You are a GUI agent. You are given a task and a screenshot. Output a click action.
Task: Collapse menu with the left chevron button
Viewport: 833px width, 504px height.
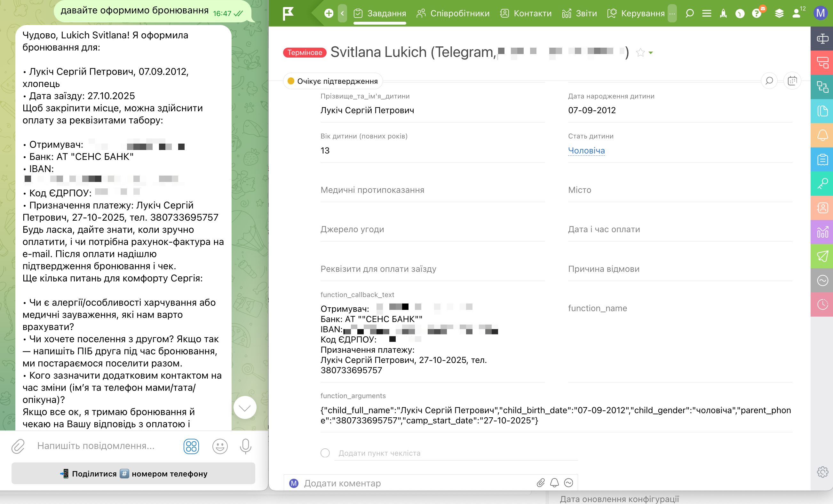click(342, 13)
